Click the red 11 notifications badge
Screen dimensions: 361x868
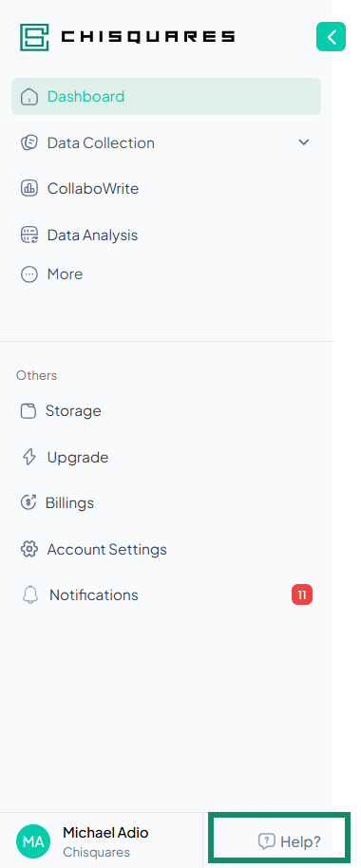click(302, 595)
